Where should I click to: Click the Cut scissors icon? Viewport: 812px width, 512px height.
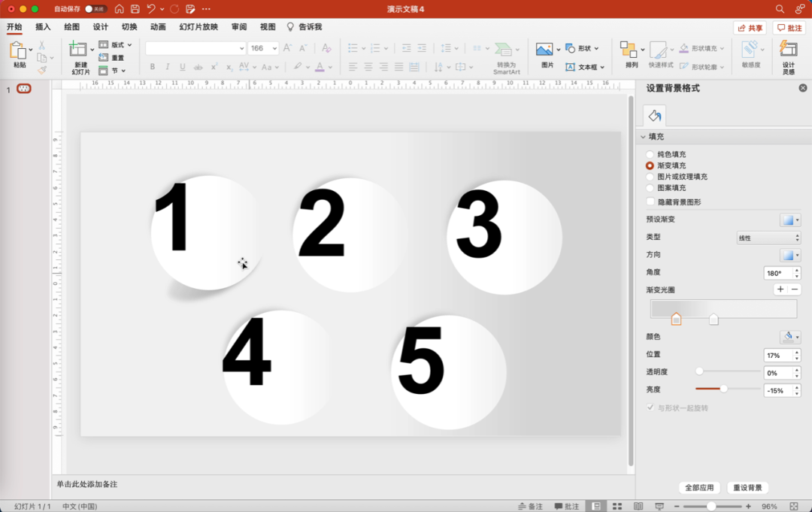coord(42,46)
